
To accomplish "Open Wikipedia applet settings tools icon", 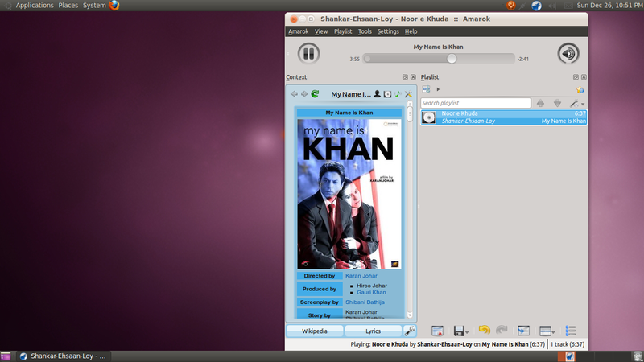I will pos(408,94).
